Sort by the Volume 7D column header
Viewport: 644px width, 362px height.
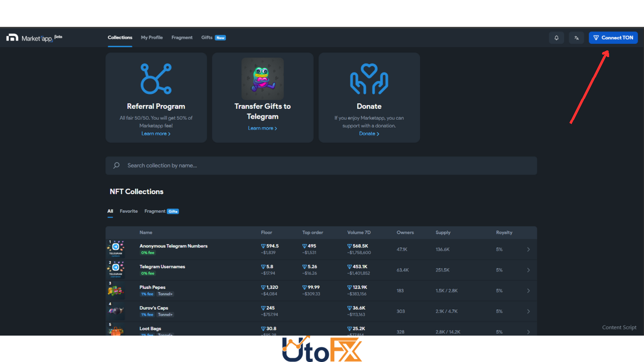click(359, 232)
